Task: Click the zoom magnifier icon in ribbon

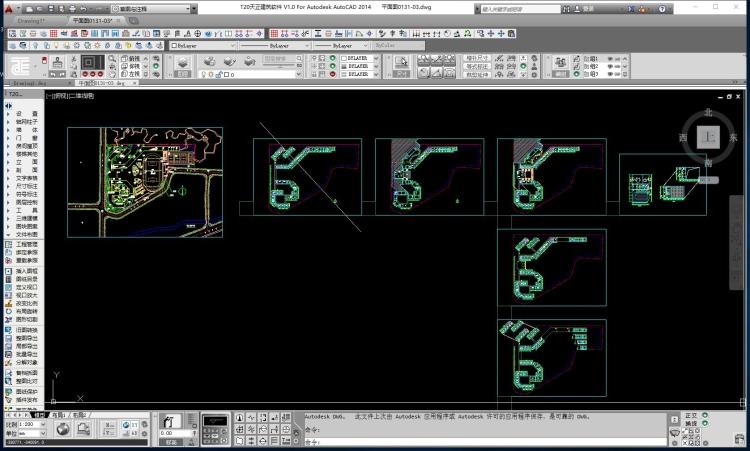Action: [112, 58]
